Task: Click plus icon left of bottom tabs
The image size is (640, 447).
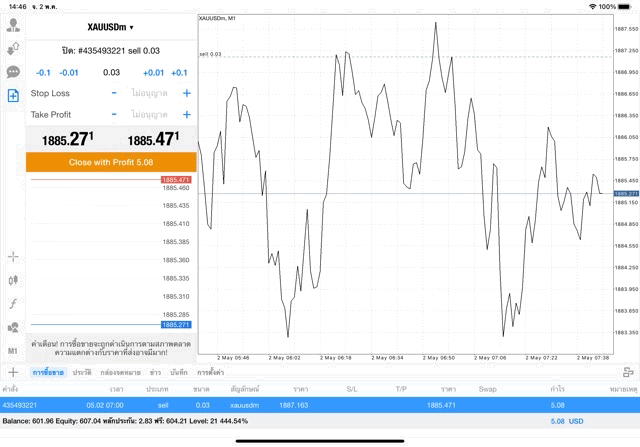Action: (13, 372)
